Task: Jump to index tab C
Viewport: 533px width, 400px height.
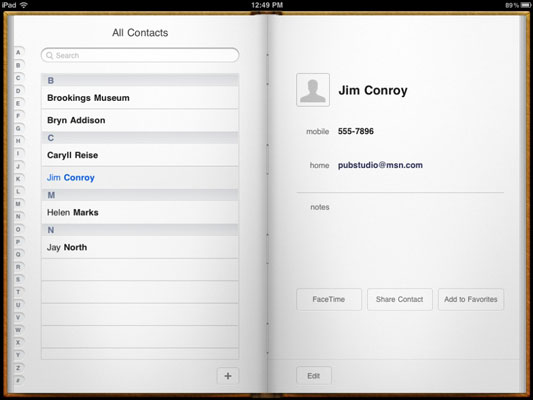Action: coord(18,78)
